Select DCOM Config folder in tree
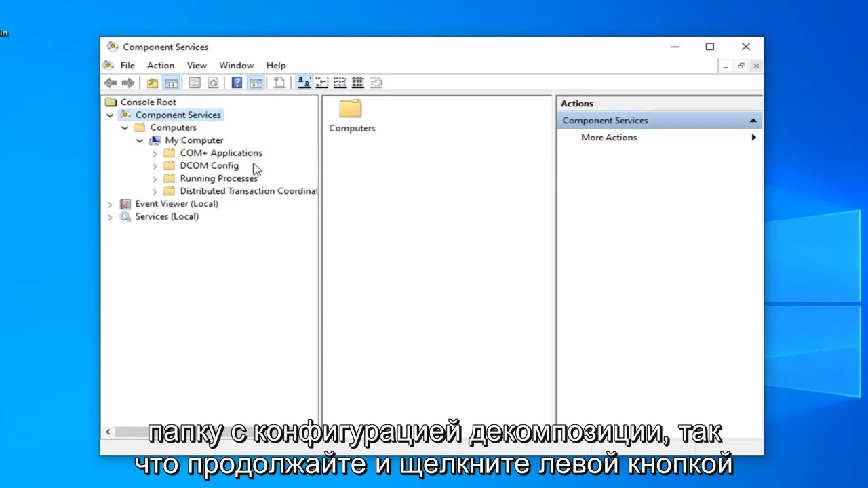This screenshot has width=868, height=488. pos(209,166)
